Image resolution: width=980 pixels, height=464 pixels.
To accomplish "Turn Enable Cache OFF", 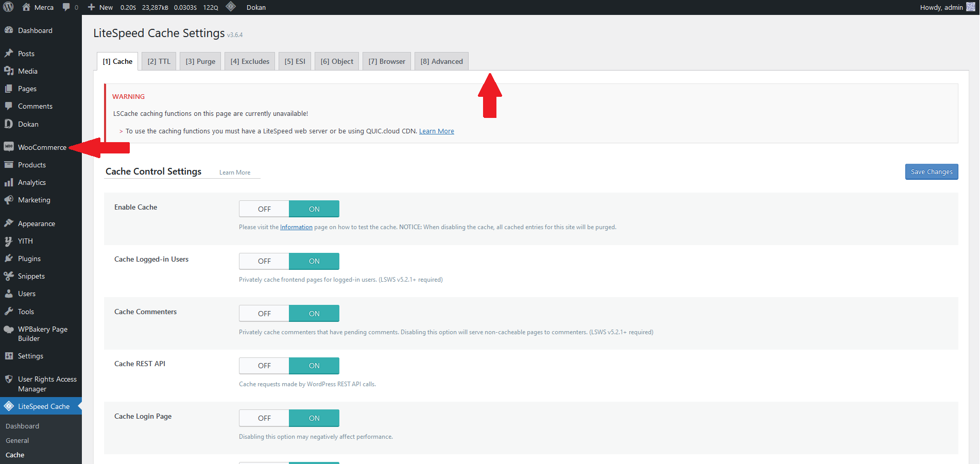I will click(x=264, y=209).
